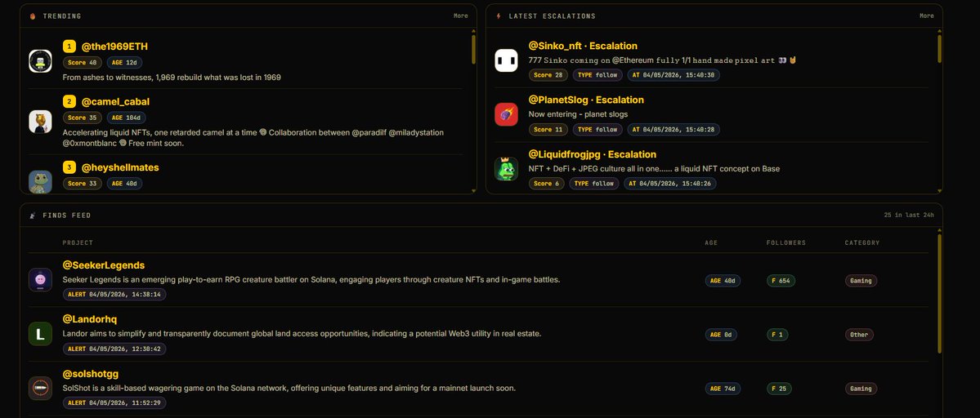
Task: Open the @SeekerLegends project link
Action: 104,265
